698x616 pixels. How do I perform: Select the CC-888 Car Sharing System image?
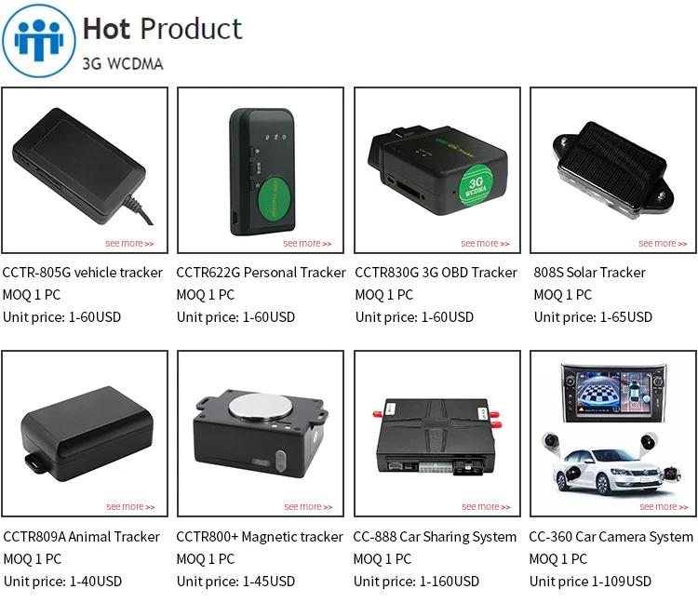pyautogui.click(x=437, y=434)
